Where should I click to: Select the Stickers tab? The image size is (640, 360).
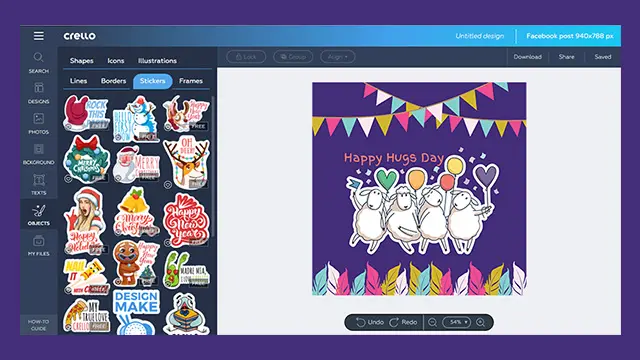[x=153, y=81]
